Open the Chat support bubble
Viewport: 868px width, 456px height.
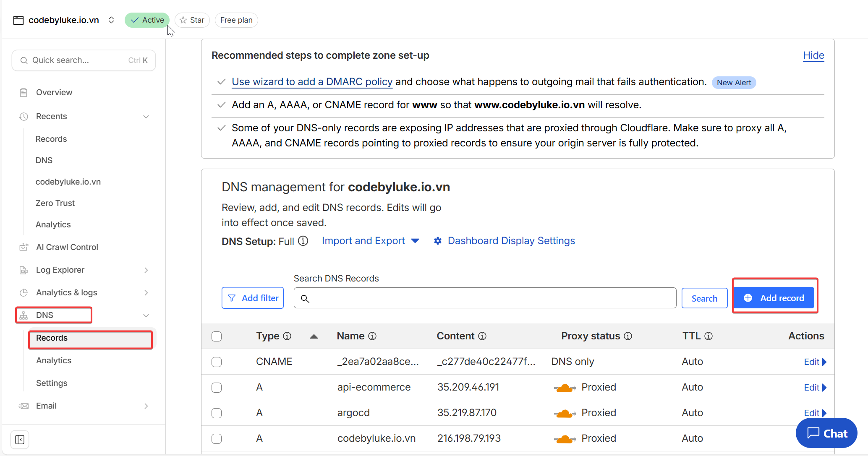click(826, 433)
